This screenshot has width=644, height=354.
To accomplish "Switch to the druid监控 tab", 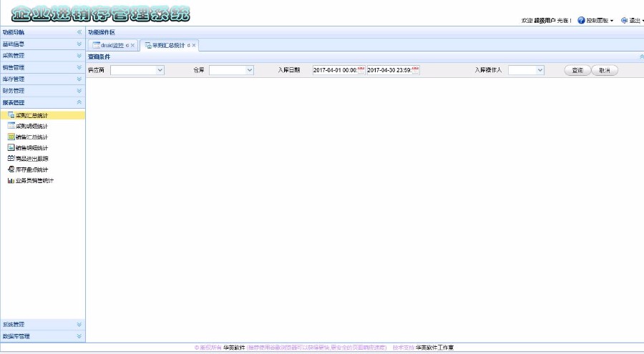I will pos(112,45).
